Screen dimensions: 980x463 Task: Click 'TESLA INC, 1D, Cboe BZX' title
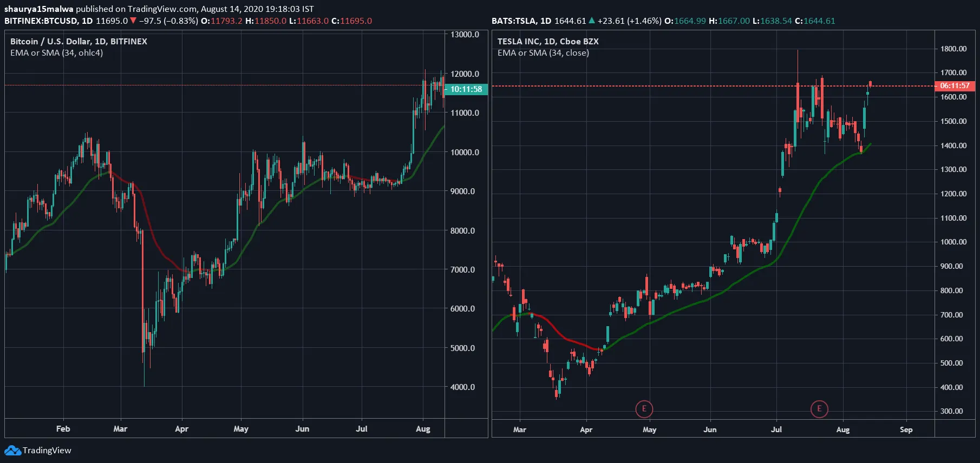pyautogui.click(x=548, y=41)
